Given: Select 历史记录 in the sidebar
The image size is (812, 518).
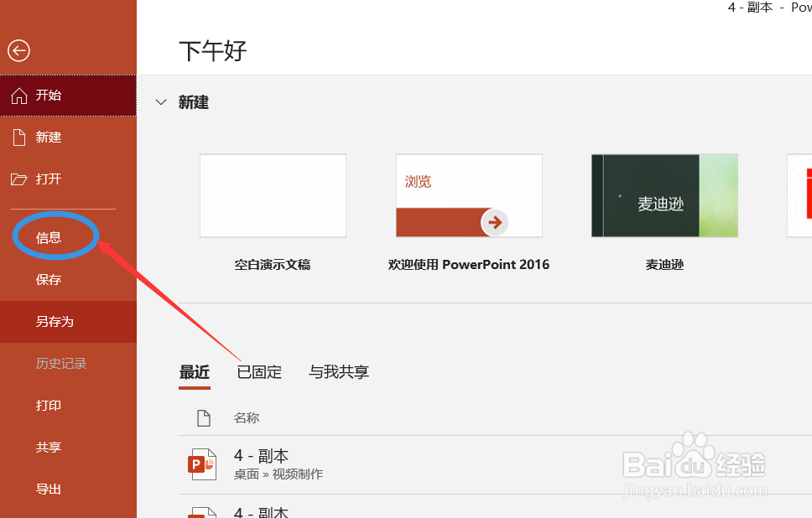Looking at the screenshot, I should (60, 363).
